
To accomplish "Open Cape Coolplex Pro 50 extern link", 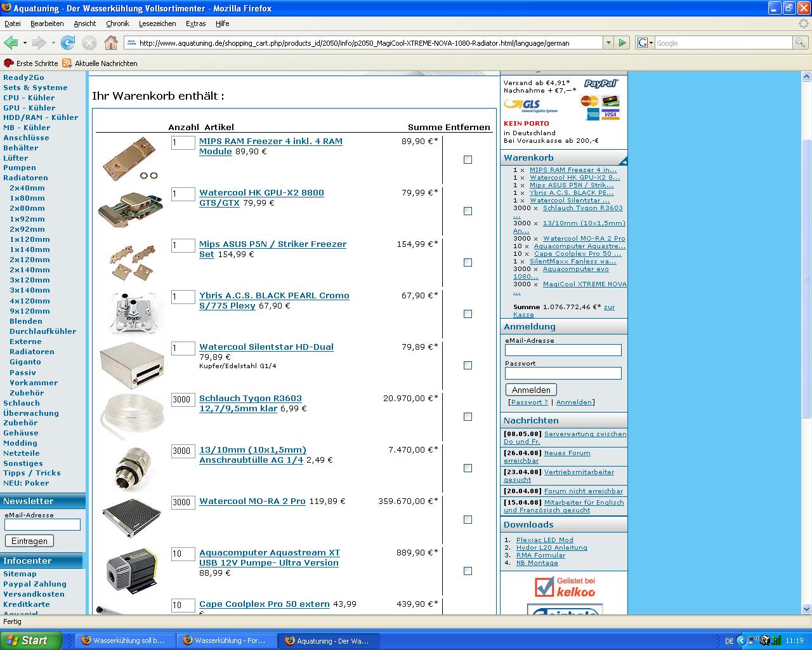I will point(265,604).
